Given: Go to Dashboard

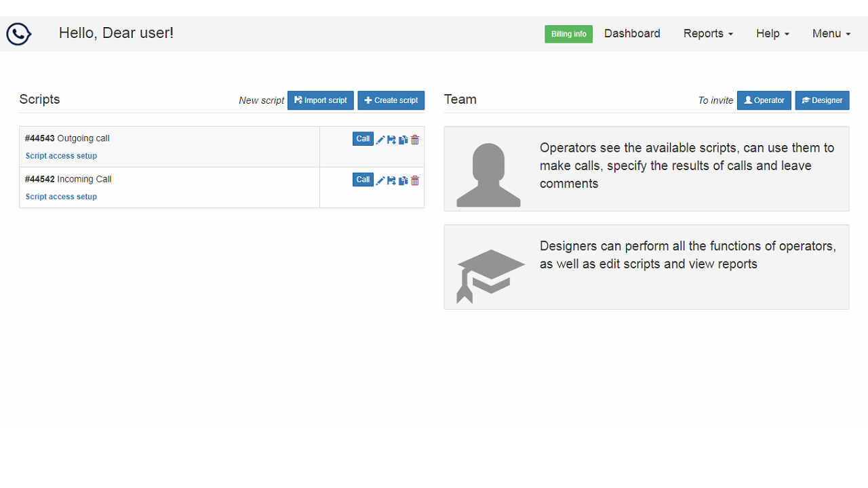Looking at the screenshot, I should click(x=632, y=34).
